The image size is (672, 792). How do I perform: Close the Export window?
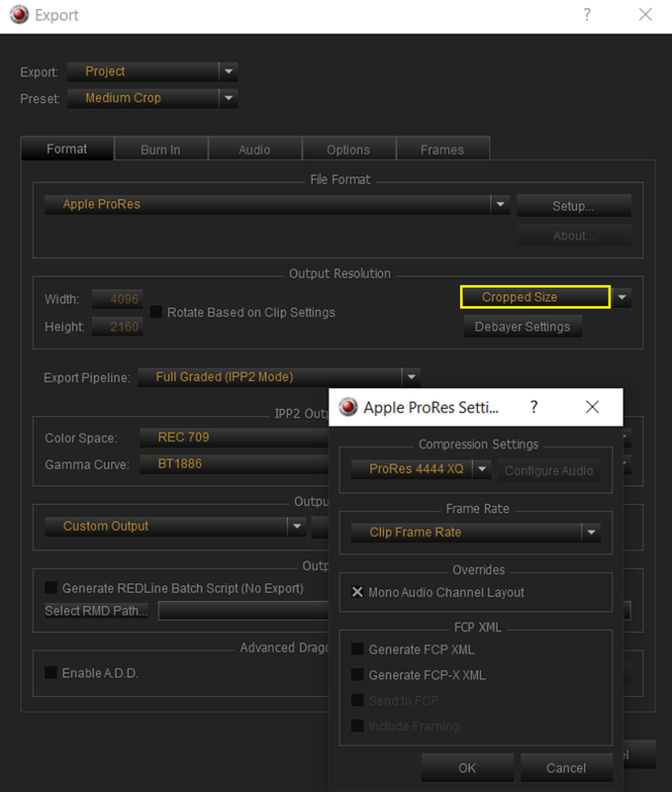coord(645,14)
